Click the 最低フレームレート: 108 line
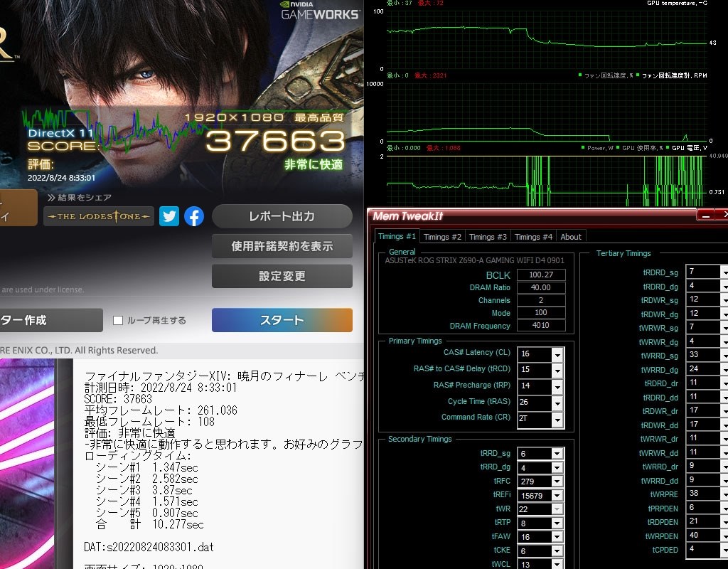Viewport: 728px width, 569px height. click(149, 422)
